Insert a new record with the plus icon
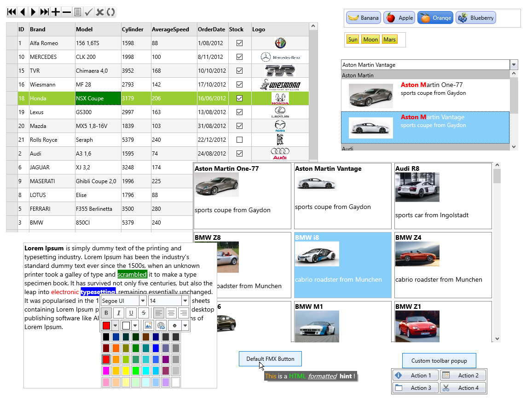 pyautogui.click(x=55, y=12)
